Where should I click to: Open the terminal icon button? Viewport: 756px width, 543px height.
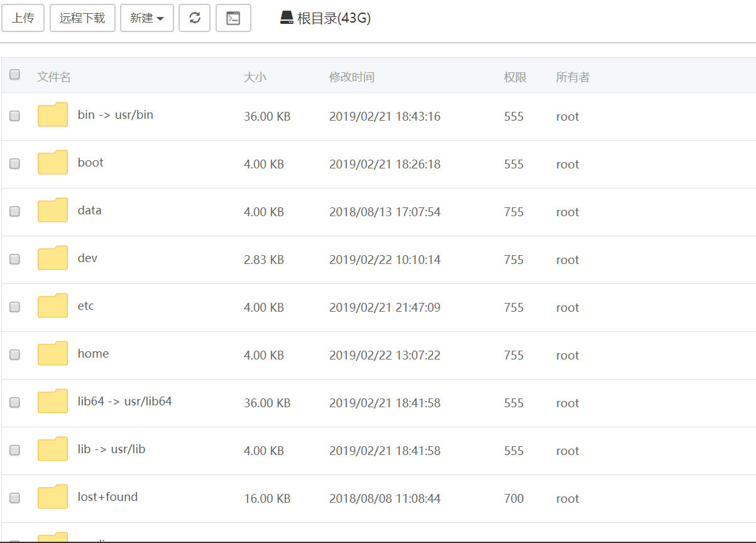tap(233, 18)
